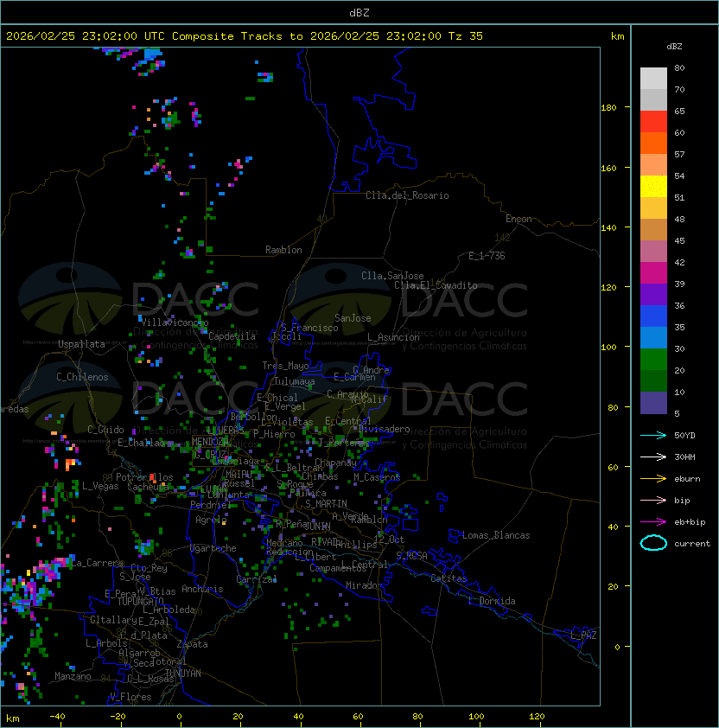719x728 pixels.
Task: Pick the tan 45-48 dBZ swatch
Action: (x=653, y=229)
